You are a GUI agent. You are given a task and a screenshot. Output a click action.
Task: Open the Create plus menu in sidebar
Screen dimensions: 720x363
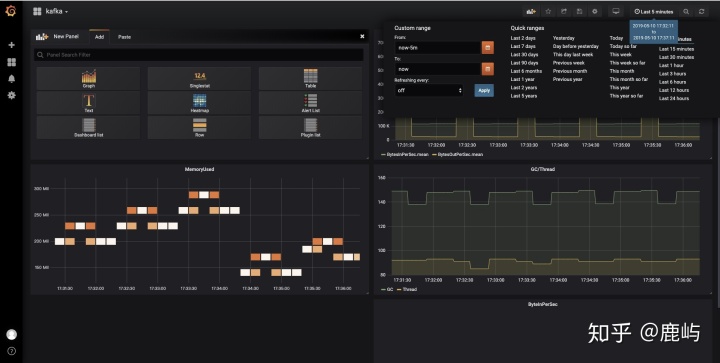11,45
